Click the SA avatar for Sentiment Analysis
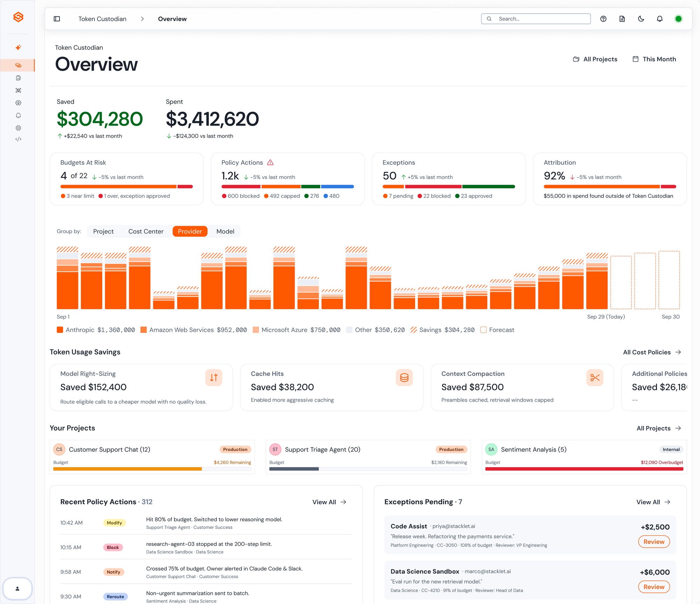 point(491,450)
